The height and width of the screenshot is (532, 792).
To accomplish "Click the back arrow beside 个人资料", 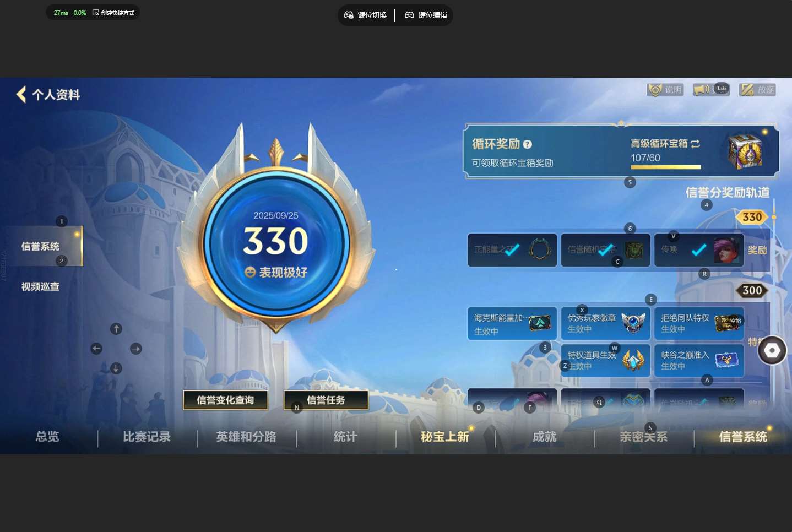I will click(x=21, y=95).
